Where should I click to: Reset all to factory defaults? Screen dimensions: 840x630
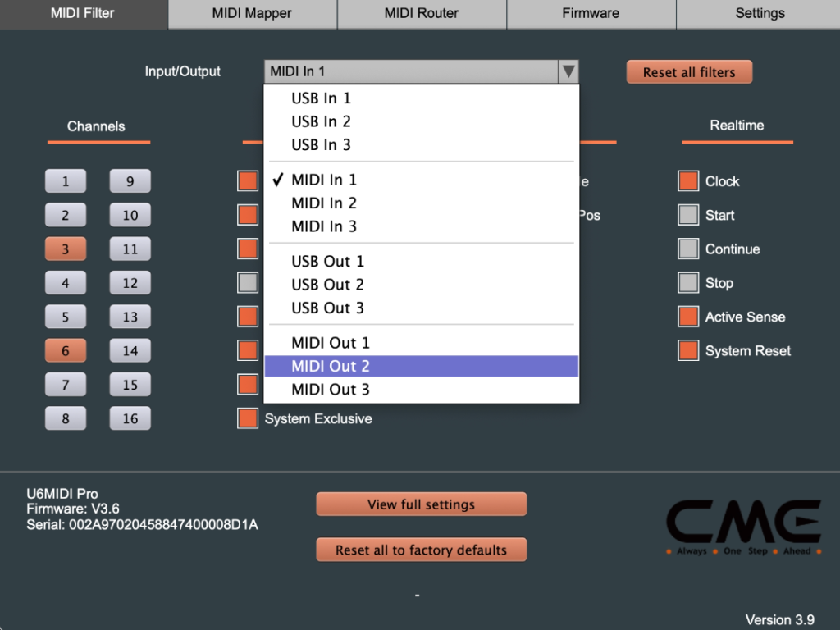coord(421,550)
